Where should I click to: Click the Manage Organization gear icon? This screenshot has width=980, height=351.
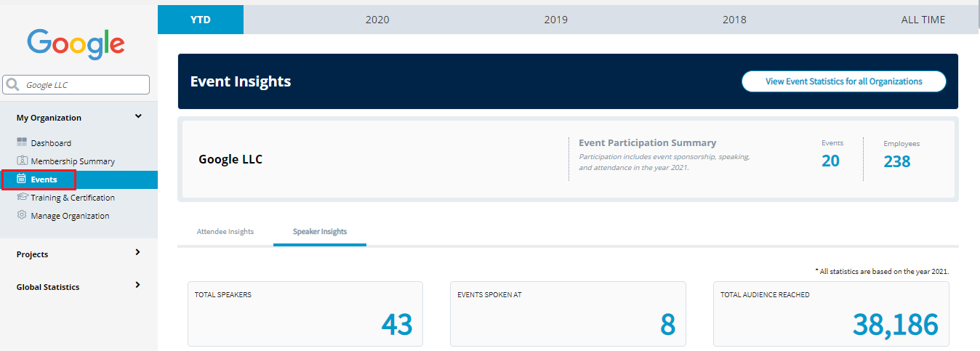coord(22,215)
